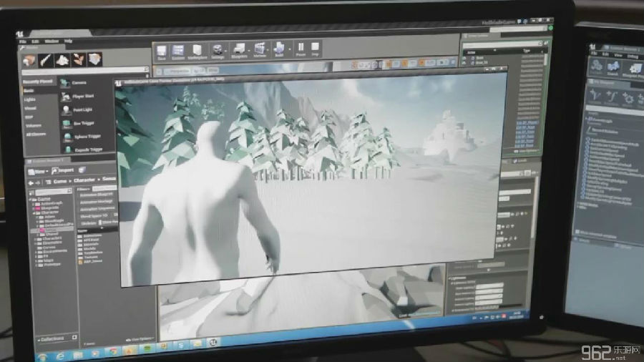The width and height of the screenshot is (644, 362).
Task: Select the Lights placement category
Action: (29, 99)
